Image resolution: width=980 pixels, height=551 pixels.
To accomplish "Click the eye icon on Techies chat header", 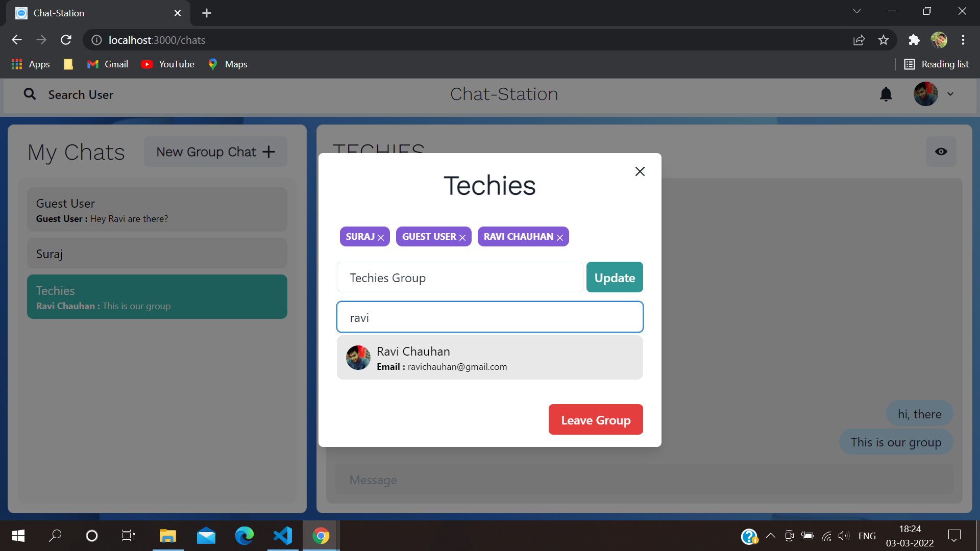I will pyautogui.click(x=941, y=152).
